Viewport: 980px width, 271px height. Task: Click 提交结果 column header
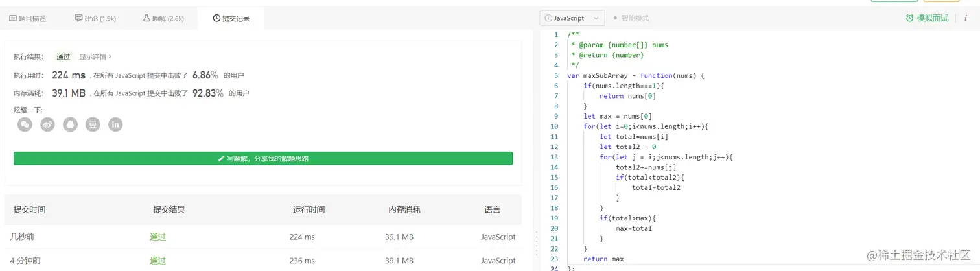tap(169, 210)
